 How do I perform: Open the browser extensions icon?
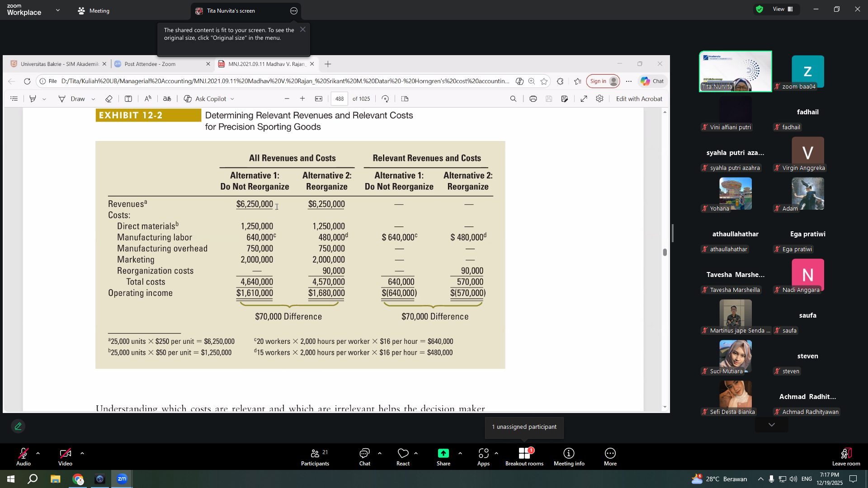(560, 81)
